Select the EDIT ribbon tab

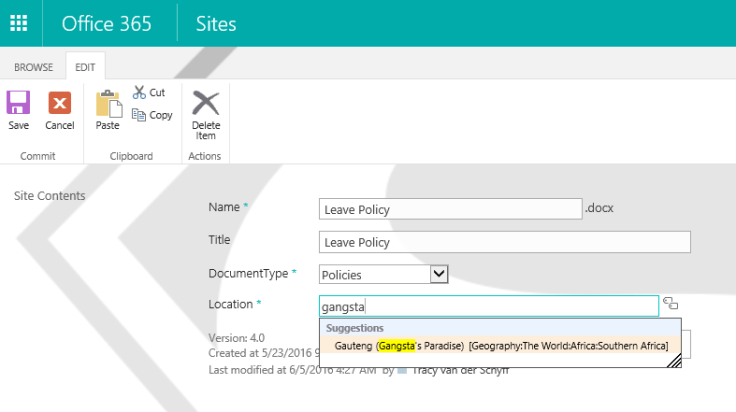tap(85, 67)
